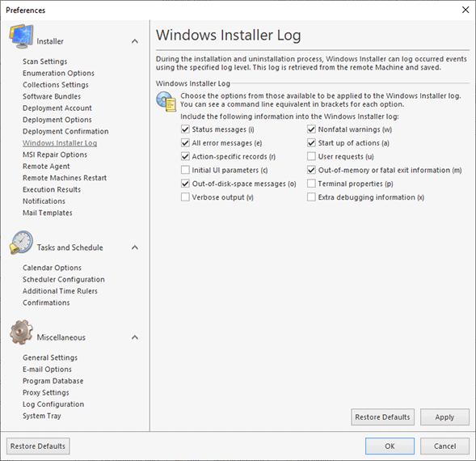Open MSI Repair Options page
This screenshot has width=476, height=461.
55,154
